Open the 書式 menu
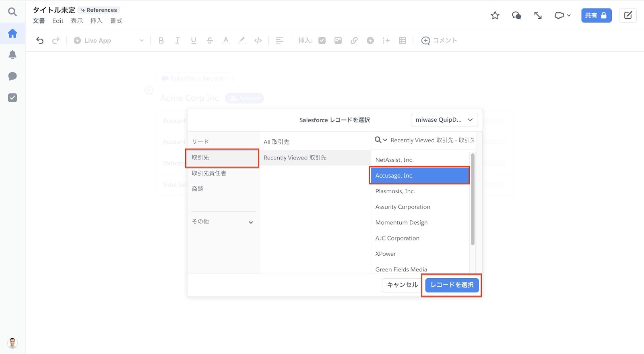Viewport: 644px width, 354px height. point(116,21)
